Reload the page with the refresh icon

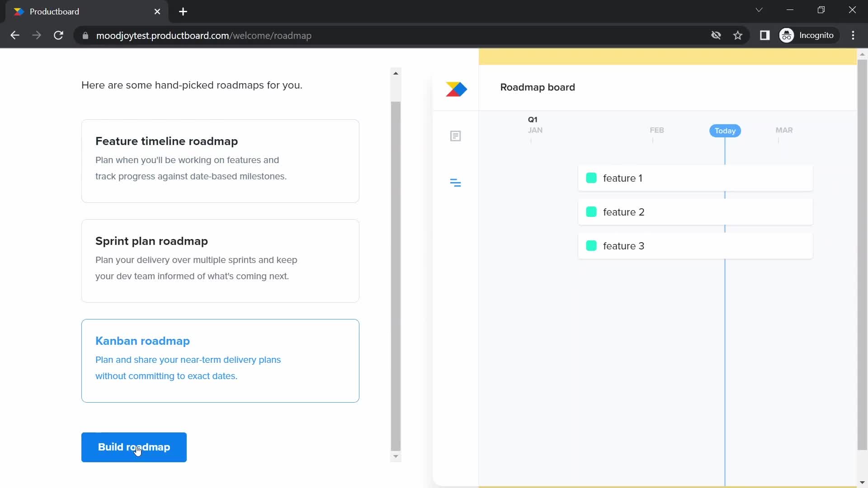click(x=58, y=35)
